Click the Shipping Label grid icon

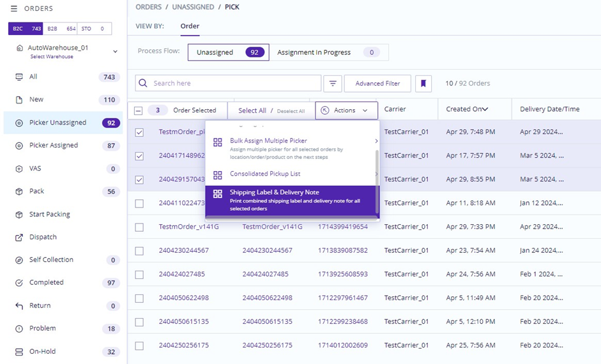coord(218,193)
